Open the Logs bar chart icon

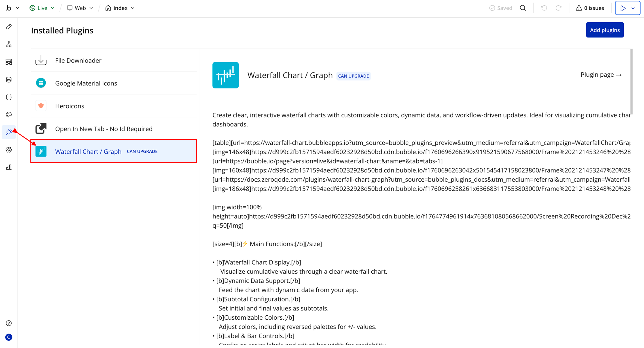[x=9, y=167]
